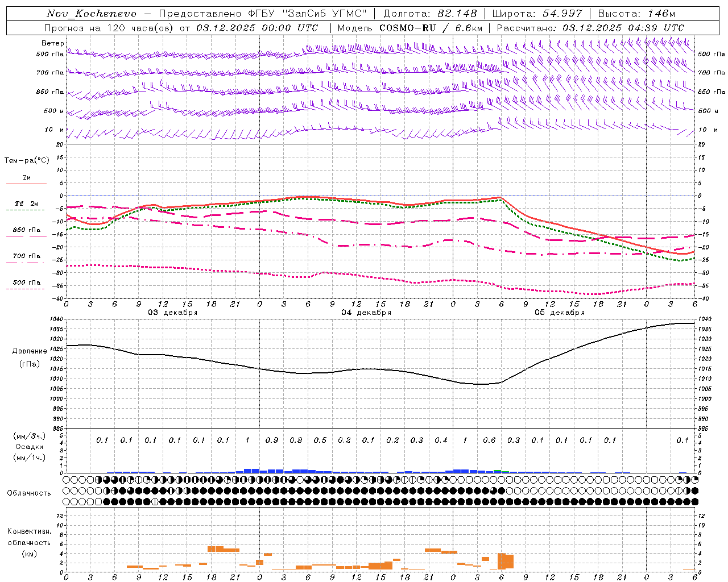Click the 700 гПа temperature legend entry

tap(27, 256)
